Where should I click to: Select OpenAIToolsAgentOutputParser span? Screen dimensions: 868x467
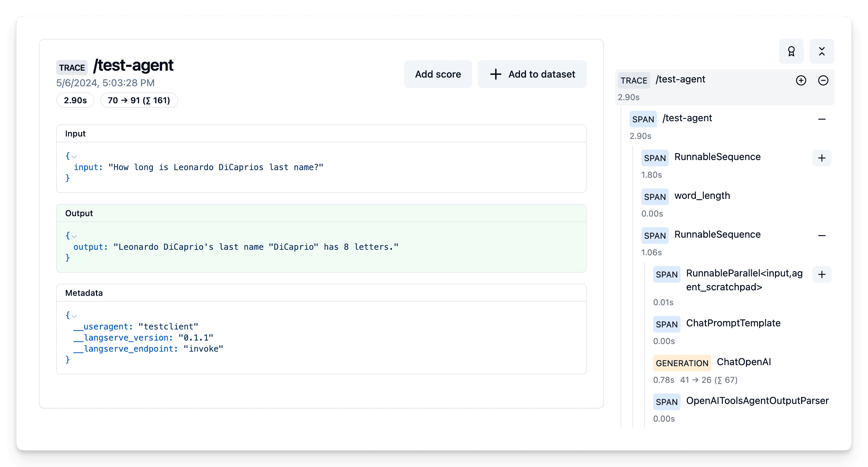pyautogui.click(x=757, y=401)
